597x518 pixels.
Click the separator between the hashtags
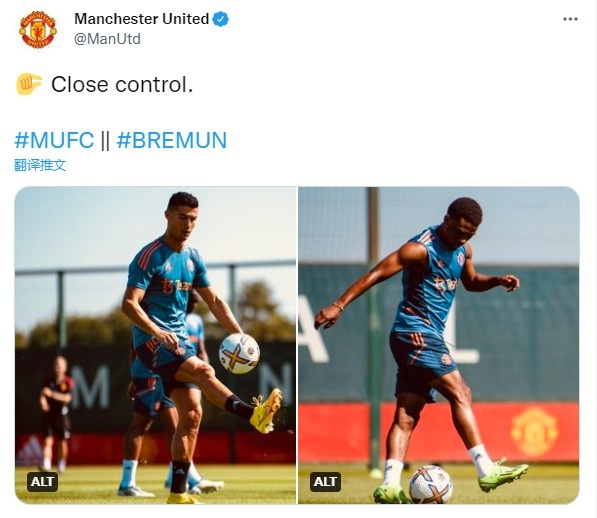105,140
